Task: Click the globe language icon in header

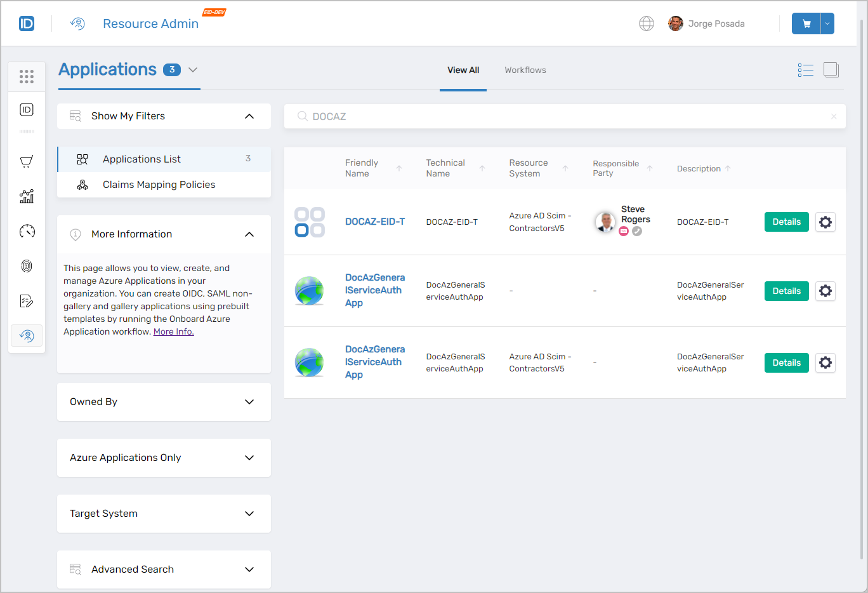Action: coord(646,23)
